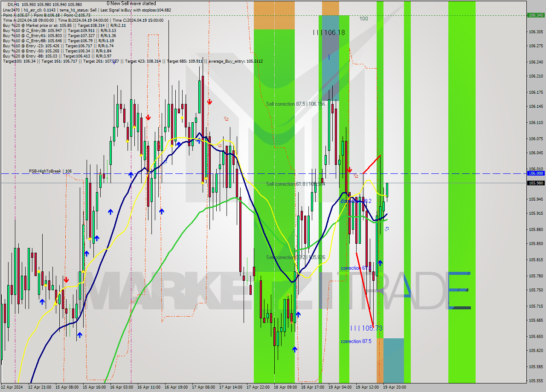This screenshot has height=392, width=546.
Task: Click the 106.110 price axis label
Action: pos(536,122)
